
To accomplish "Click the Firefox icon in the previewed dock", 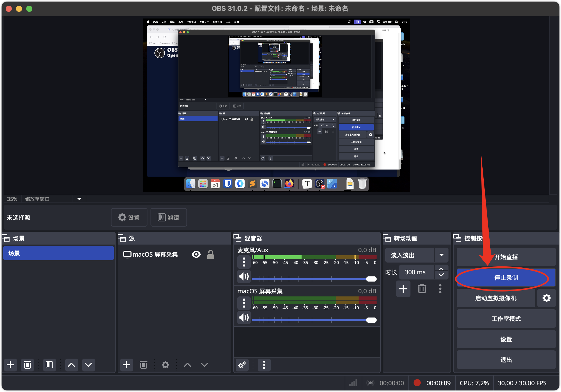I will [x=289, y=184].
